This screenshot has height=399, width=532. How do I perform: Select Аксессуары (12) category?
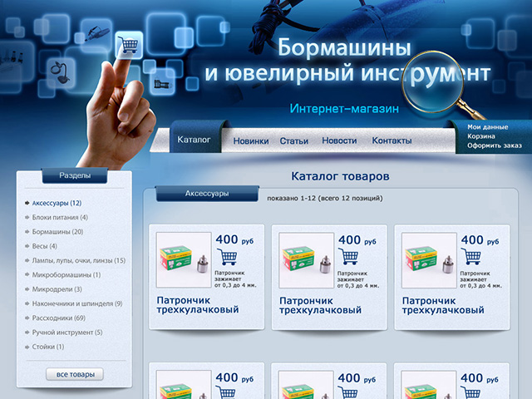pyautogui.click(x=57, y=203)
